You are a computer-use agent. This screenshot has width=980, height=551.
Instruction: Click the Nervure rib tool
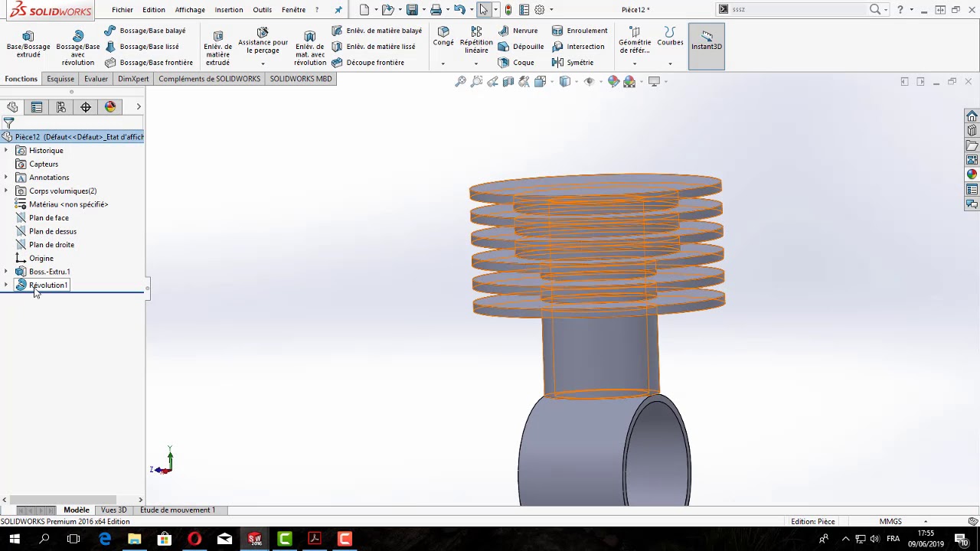[518, 31]
